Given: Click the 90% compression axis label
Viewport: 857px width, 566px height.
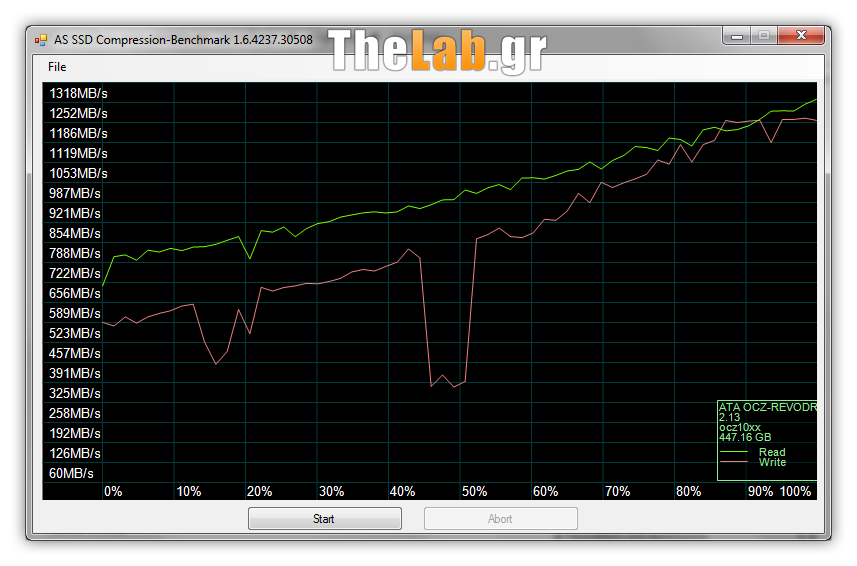Looking at the screenshot, I should pos(760,491).
